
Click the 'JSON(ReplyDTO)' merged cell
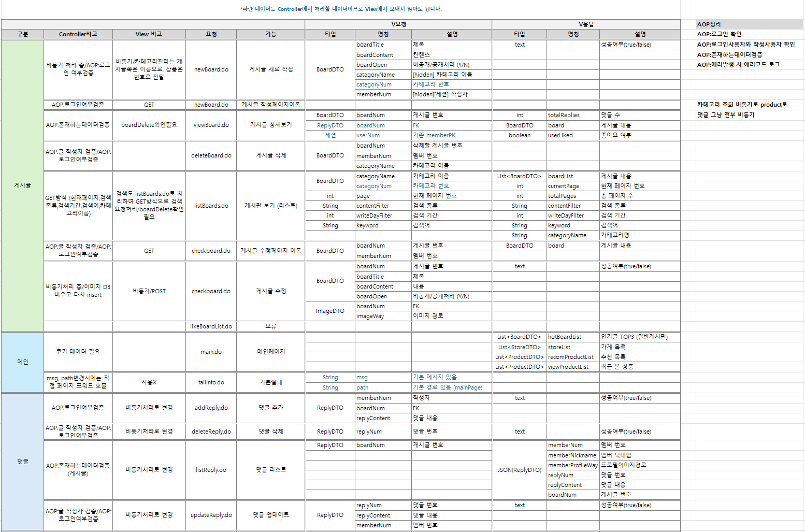click(x=520, y=470)
